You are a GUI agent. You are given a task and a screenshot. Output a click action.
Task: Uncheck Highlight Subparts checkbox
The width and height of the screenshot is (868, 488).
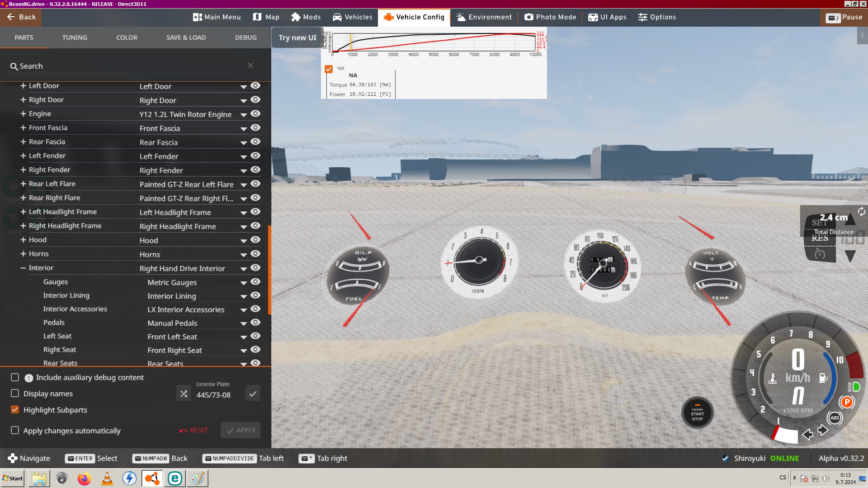click(x=15, y=410)
